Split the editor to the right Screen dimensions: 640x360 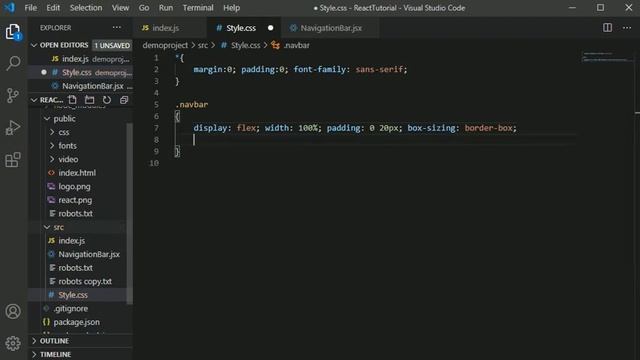pos(607,28)
